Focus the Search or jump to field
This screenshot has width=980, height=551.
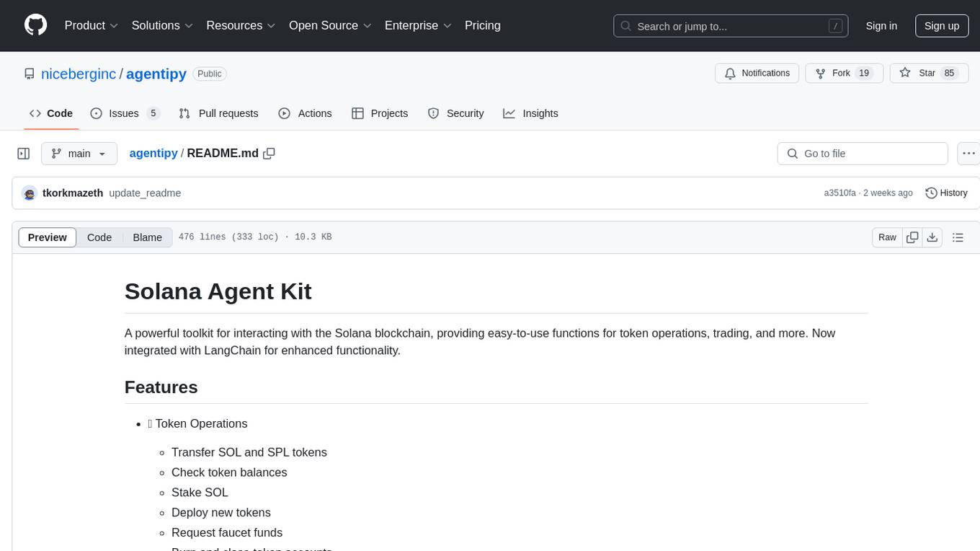pos(731,26)
